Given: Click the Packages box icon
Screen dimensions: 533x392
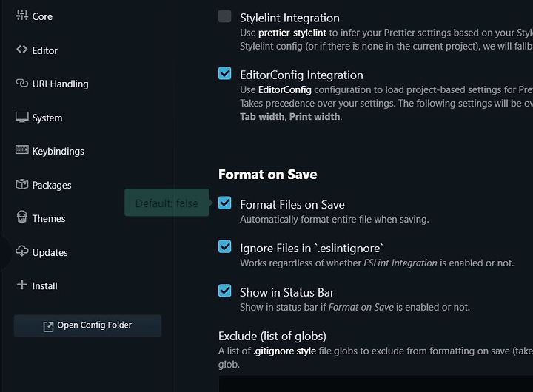Looking at the screenshot, I should [x=21, y=184].
